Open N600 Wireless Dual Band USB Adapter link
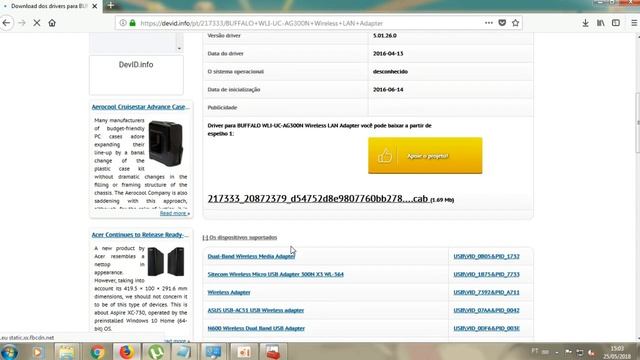Image resolution: width=640 pixels, height=360 pixels. [256, 328]
